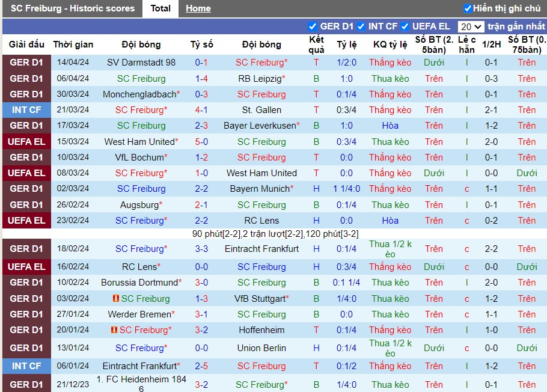This screenshot has width=547, height=392.
Task: Open the 20 recent matches dropdown
Action: [471, 26]
